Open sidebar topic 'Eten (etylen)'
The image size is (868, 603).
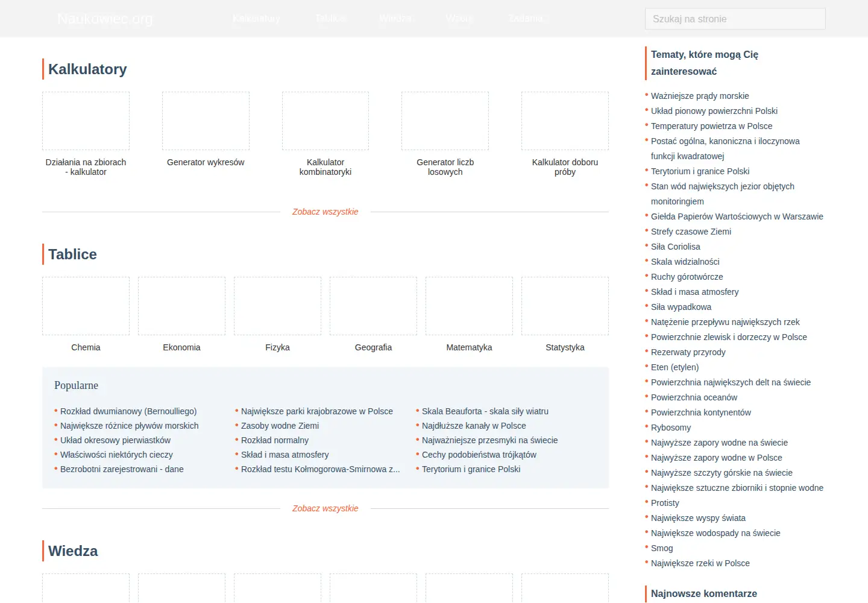[x=675, y=367]
